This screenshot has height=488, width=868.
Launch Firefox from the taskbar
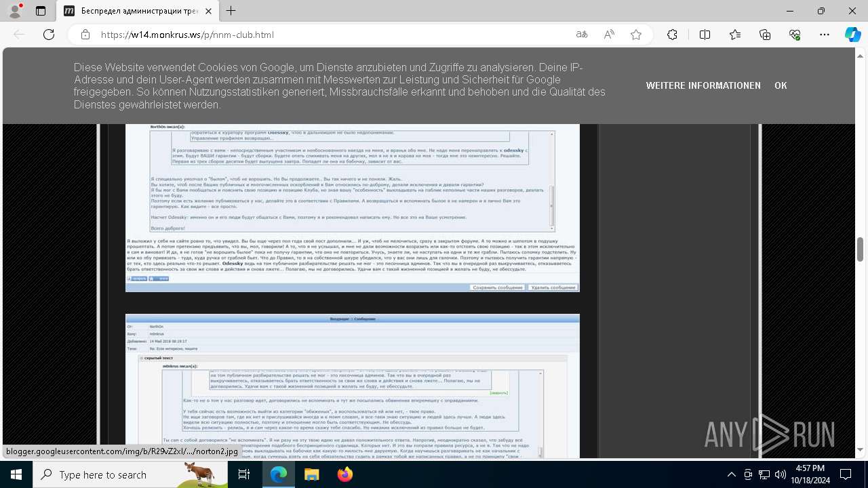click(344, 474)
